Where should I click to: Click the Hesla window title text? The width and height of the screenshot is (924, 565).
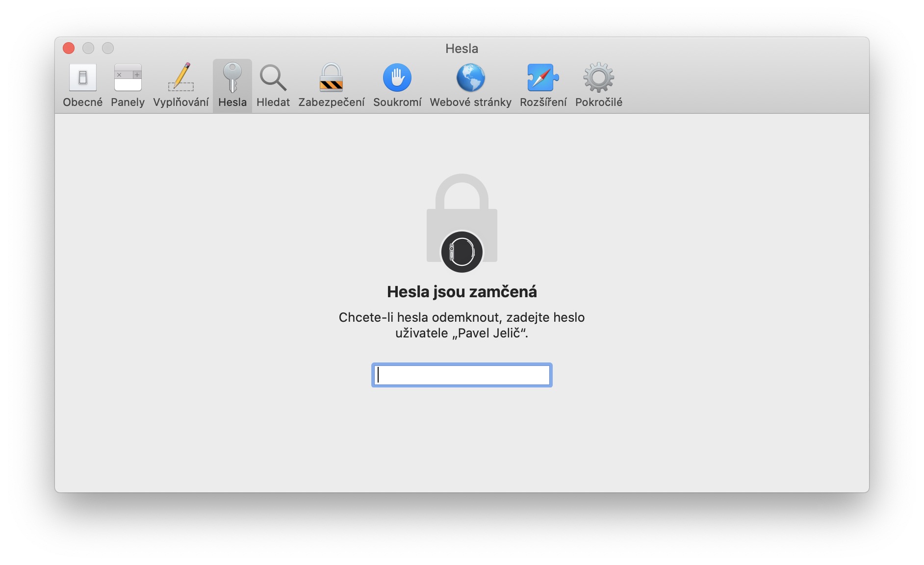462,49
